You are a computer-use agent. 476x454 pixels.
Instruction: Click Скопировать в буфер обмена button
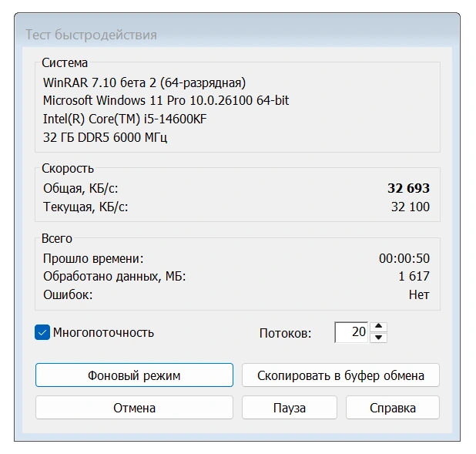pyautogui.click(x=340, y=375)
